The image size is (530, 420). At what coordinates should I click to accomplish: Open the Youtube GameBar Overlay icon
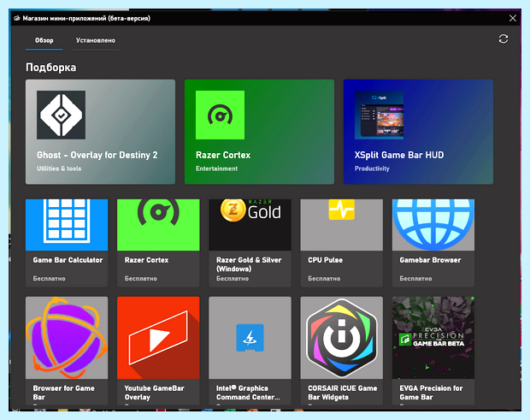pos(158,338)
